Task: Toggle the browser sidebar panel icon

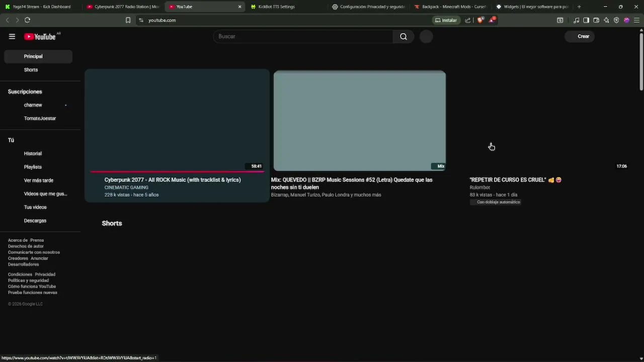Action: (x=586, y=20)
